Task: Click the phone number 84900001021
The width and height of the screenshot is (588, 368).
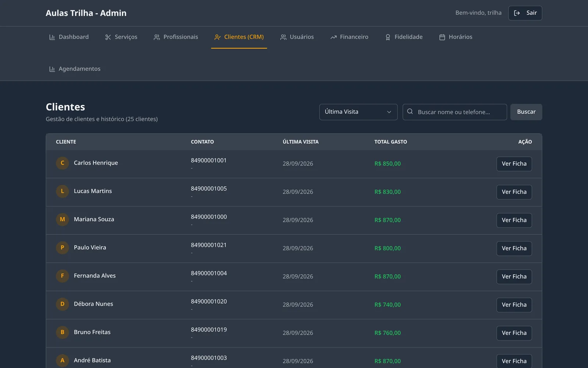Action: pyautogui.click(x=209, y=245)
